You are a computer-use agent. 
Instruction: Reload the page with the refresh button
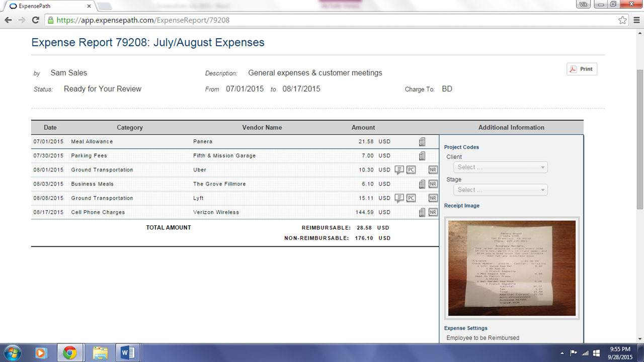click(35, 20)
